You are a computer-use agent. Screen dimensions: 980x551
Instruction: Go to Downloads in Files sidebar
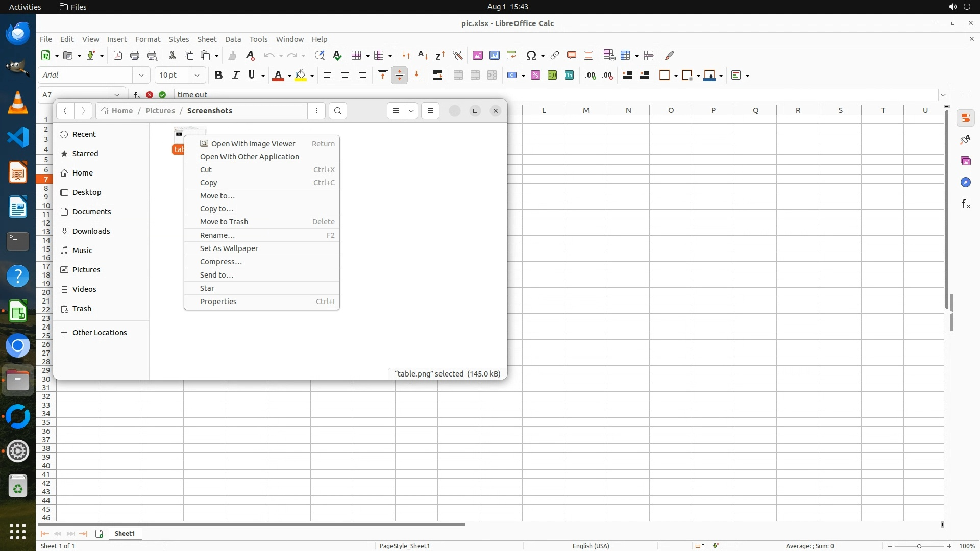pyautogui.click(x=91, y=231)
